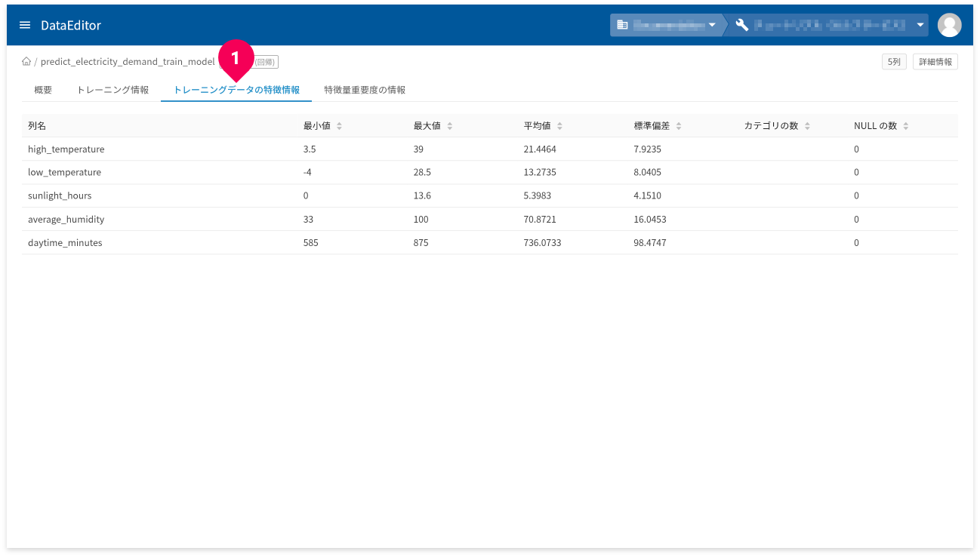Open the 特徴量重要度の情報 tab
The image size is (980, 557).
click(365, 90)
